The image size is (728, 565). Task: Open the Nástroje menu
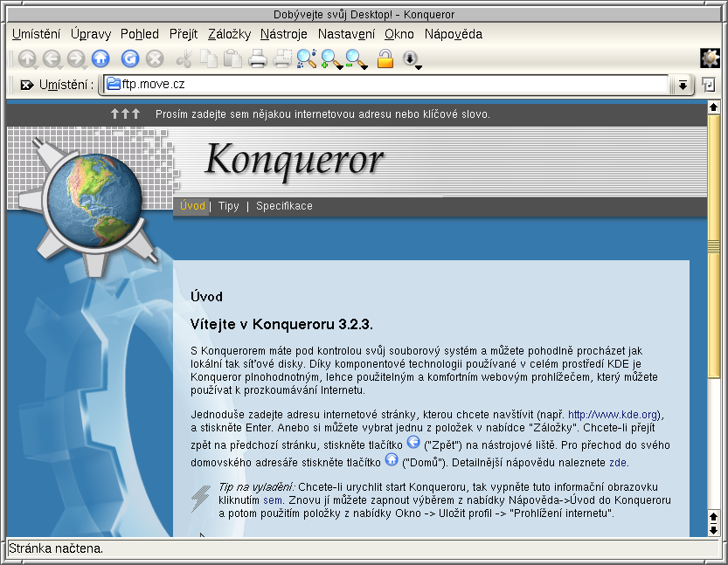[284, 34]
